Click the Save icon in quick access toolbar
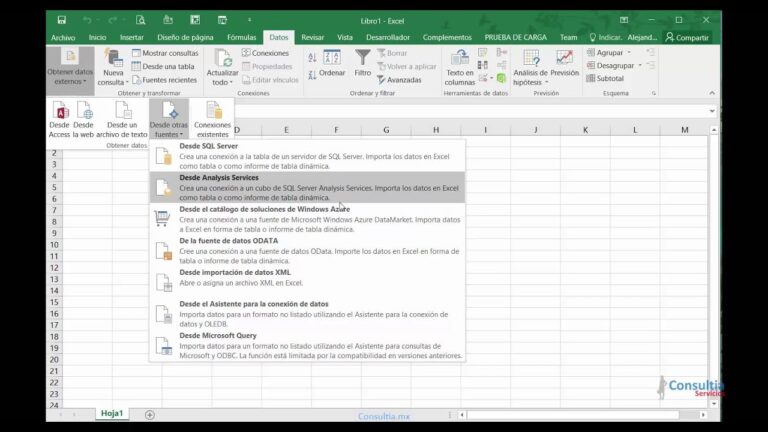The height and width of the screenshot is (432, 768). click(x=62, y=20)
